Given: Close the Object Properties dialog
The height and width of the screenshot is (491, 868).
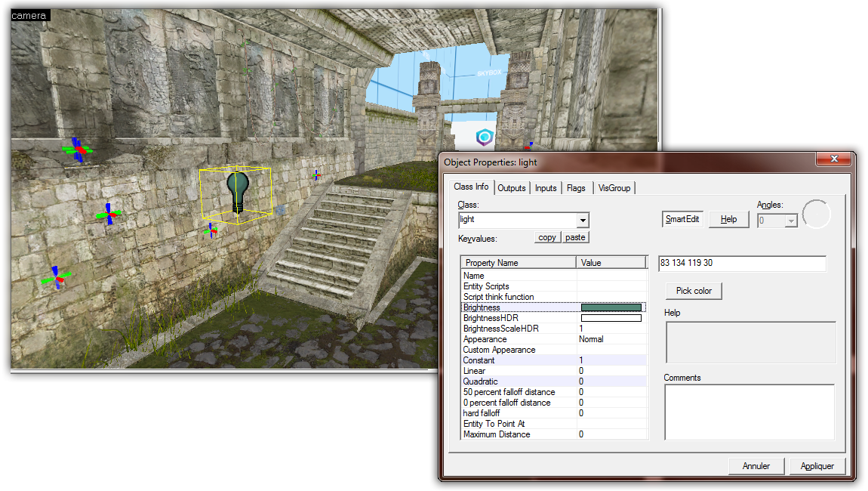Looking at the screenshot, I should point(835,159).
